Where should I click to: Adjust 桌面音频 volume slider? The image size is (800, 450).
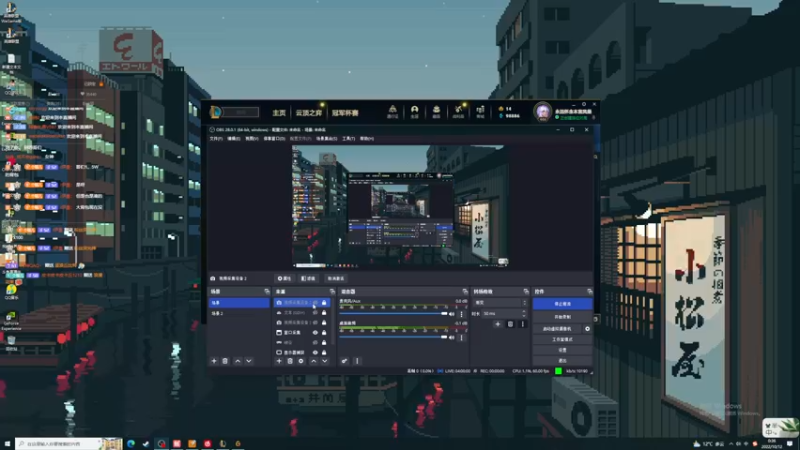(x=393, y=337)
